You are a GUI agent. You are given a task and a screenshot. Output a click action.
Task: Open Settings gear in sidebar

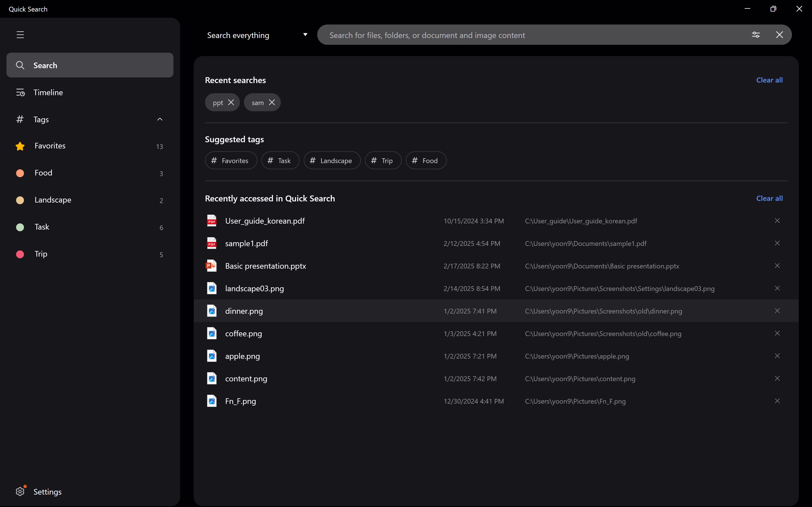(20, 491)
